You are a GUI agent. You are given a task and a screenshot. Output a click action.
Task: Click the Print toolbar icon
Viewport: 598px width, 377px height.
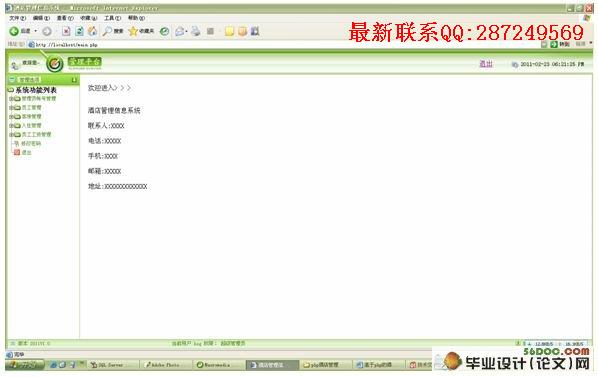(196, 31)
